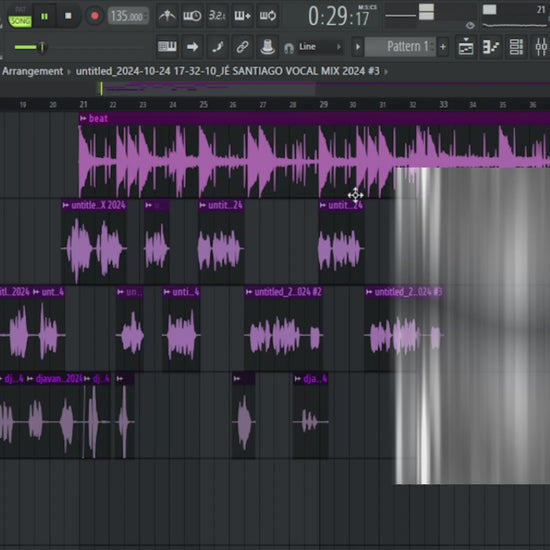
Task: Open the pattern picker arrow before Pattern 1
Action: (x=357, y=47)
